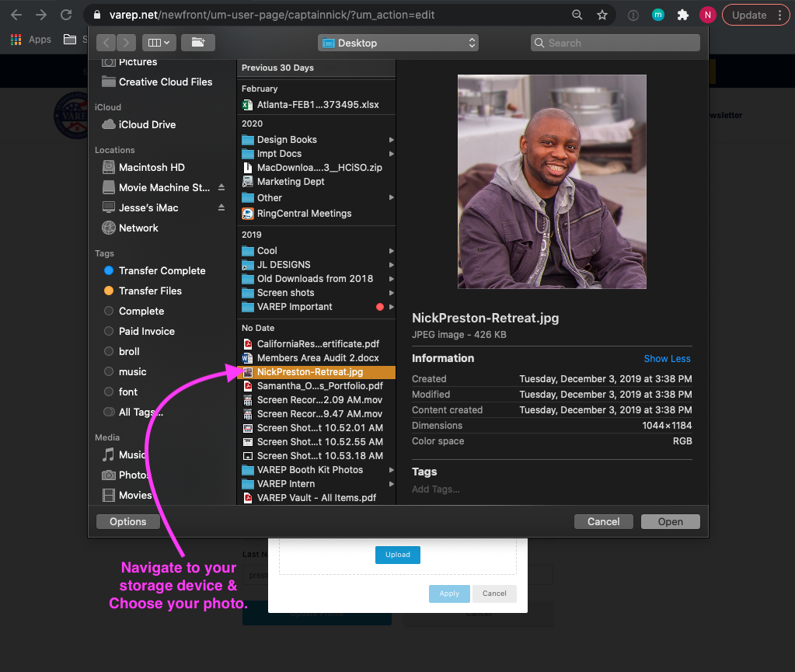Click the iCloud Drive cloud icon
This screenshot has height=672, width=795.
[109, 124]
